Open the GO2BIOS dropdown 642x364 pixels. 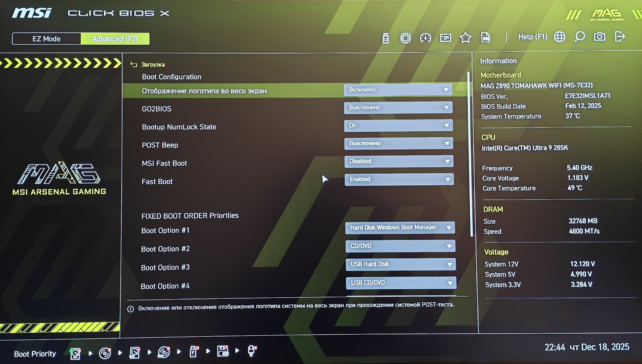point(398,108)
